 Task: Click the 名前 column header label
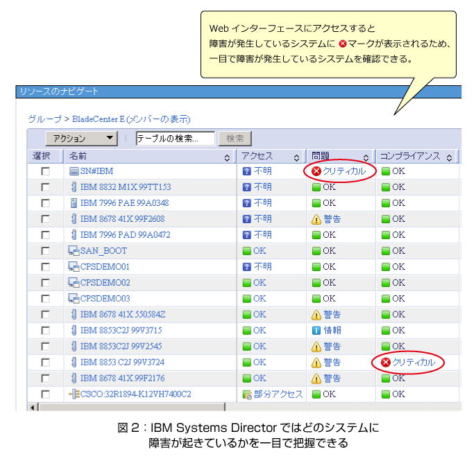pos(78,156)
